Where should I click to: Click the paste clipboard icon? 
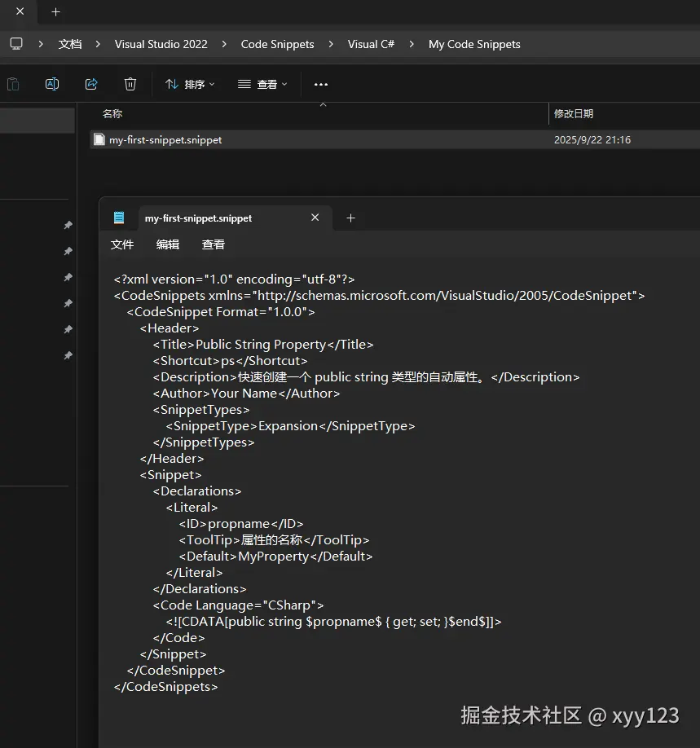click(x=13, y=85)
